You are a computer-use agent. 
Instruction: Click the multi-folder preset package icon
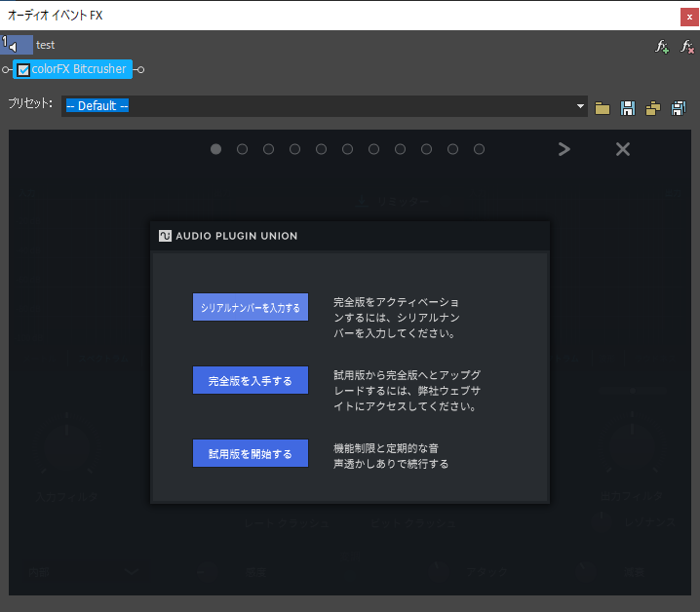click(x=652, y=108)
